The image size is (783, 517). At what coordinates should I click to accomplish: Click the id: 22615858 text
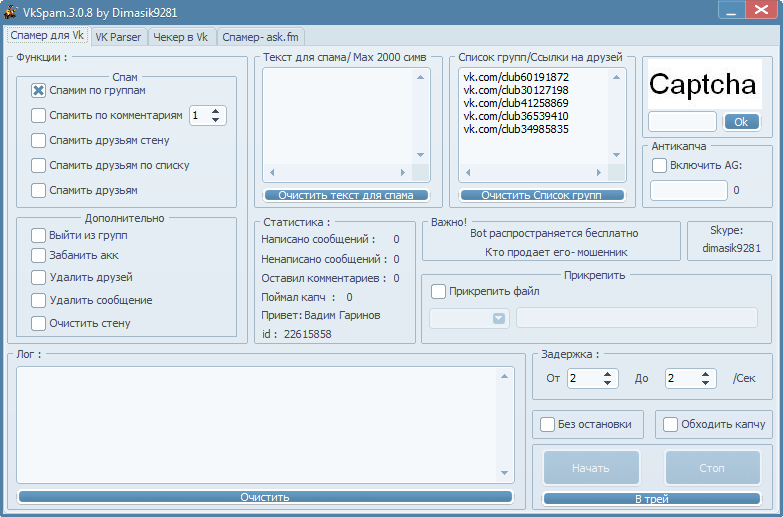[x=297, y=334]
